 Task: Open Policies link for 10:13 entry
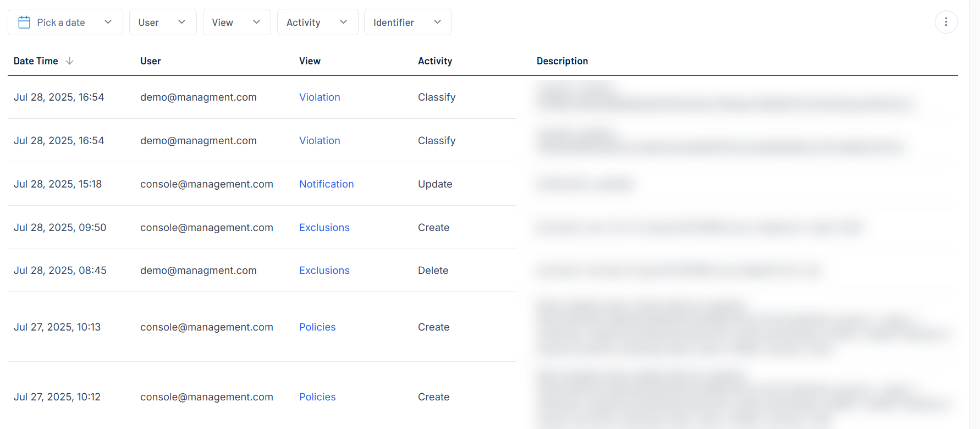tap(317, 327)
